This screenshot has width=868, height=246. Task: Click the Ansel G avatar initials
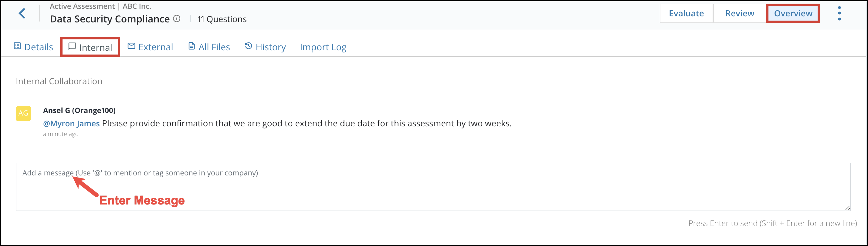pyautogui.click(x=23, y=113)
